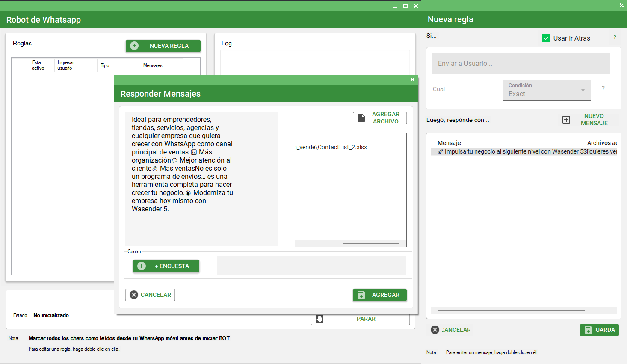627x364 pixels.
Task: Click the save icon on Guardar button
Action: tap(589, 330)
